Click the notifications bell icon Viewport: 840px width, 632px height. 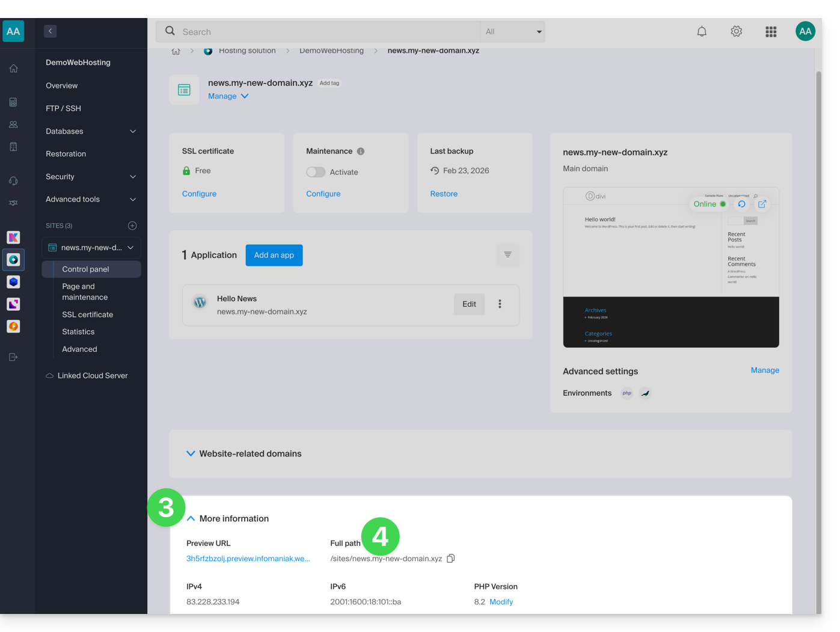(701, 32)
